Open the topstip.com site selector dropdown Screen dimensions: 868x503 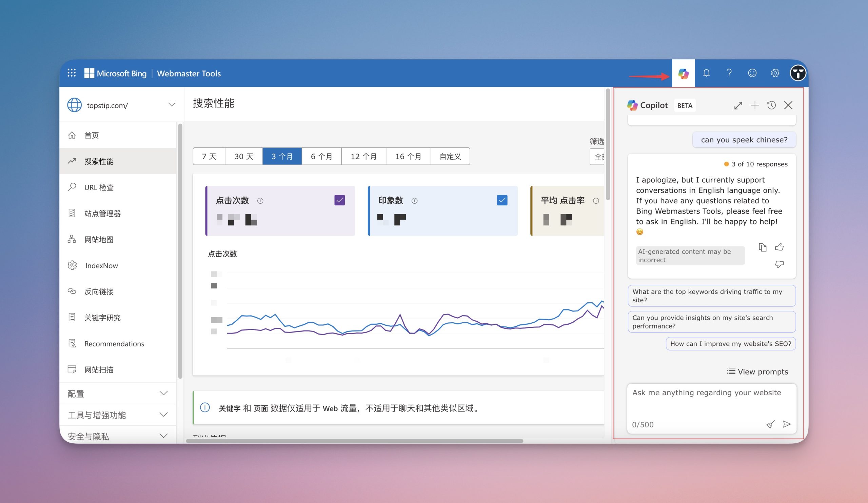point(121,105)
